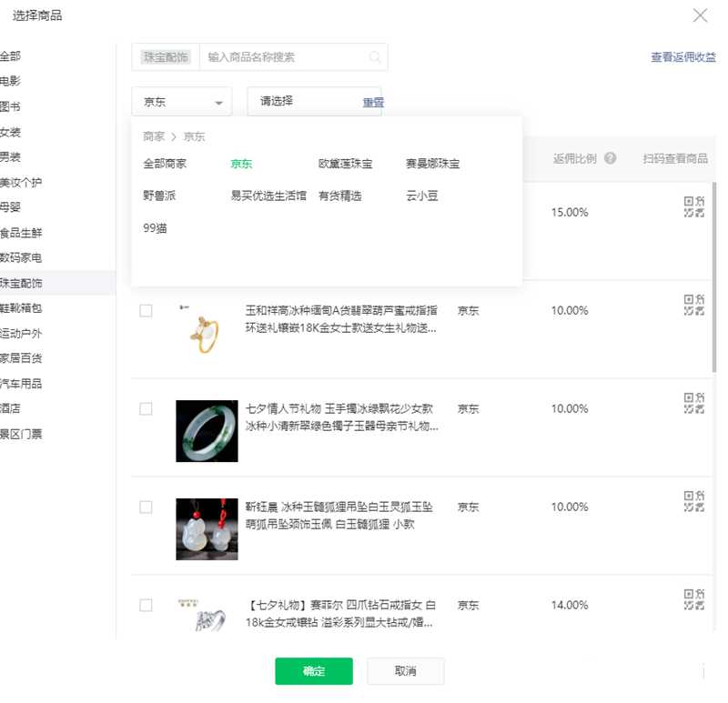Open the return ratio help icon
This screenshot has width=728, height=703.
[x=609, y=157]
